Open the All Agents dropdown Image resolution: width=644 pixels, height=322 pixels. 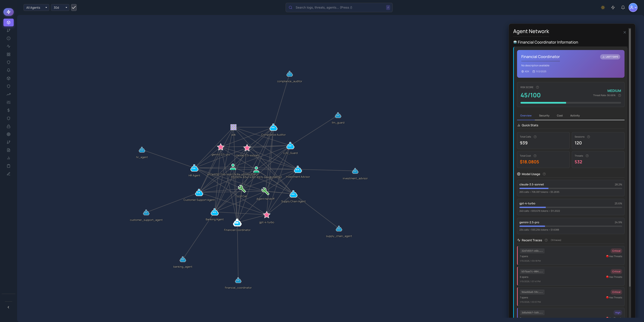point(36,7)
